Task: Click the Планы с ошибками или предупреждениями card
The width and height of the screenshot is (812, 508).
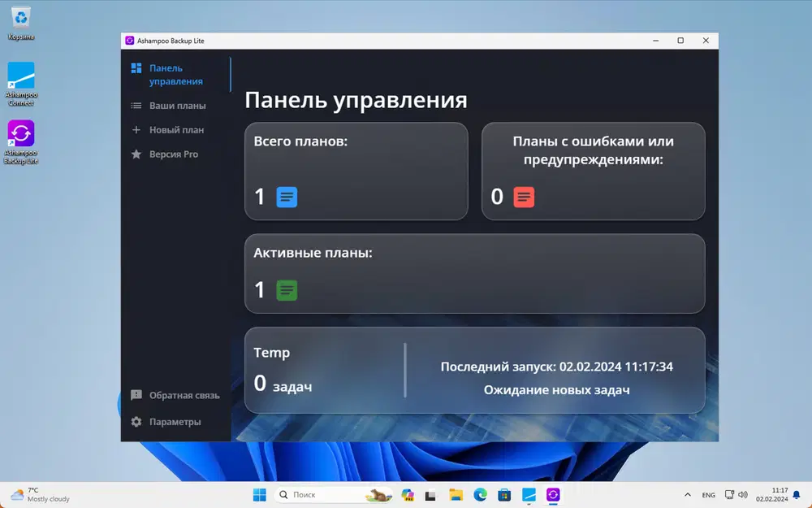Action: coord(594,172)
